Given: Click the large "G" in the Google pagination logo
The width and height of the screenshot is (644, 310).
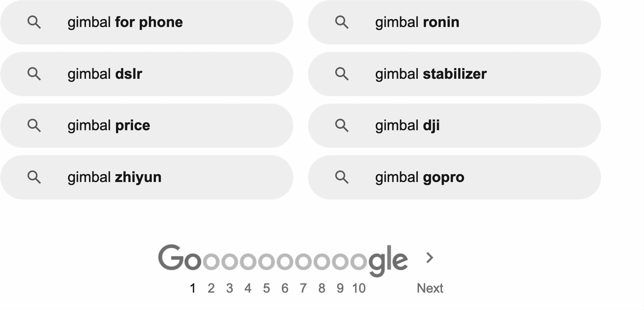Looking at the screenshot, I should (170, 258).
